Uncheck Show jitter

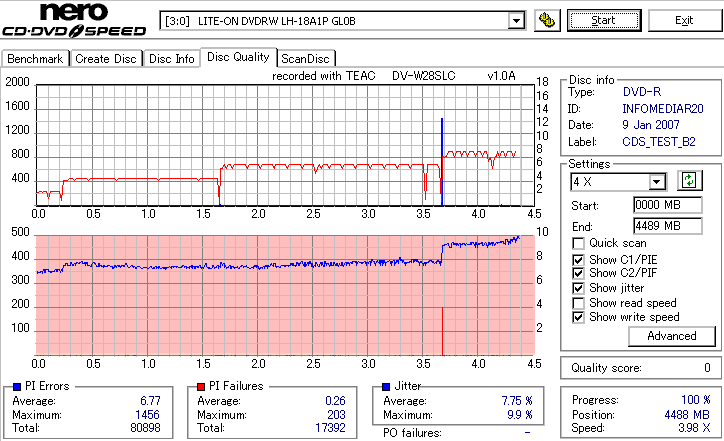click(578, 289)
